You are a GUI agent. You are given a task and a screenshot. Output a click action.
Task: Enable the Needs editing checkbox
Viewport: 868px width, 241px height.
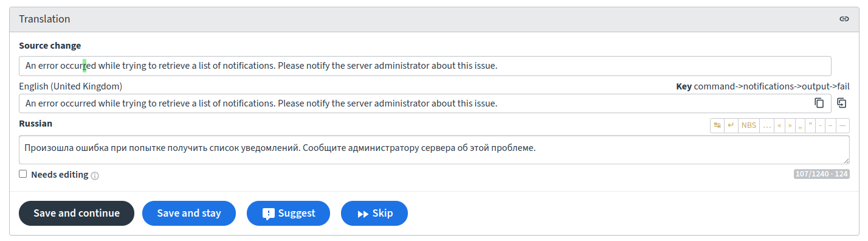point(23,174)
